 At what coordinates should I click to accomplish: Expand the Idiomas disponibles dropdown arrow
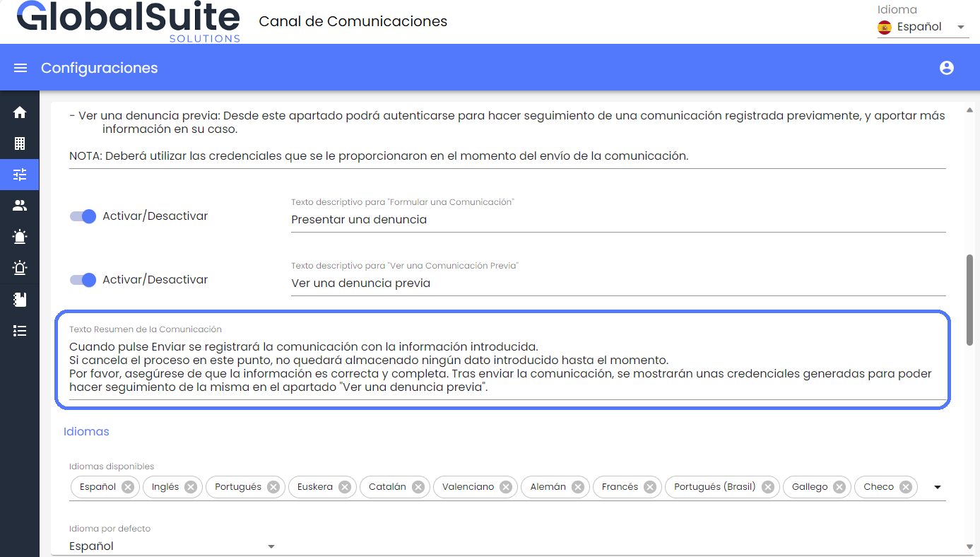click(x=938, y=487)
